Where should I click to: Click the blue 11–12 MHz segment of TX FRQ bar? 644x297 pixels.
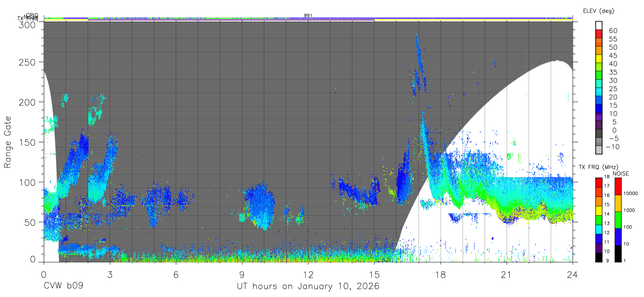coord(599,238)
